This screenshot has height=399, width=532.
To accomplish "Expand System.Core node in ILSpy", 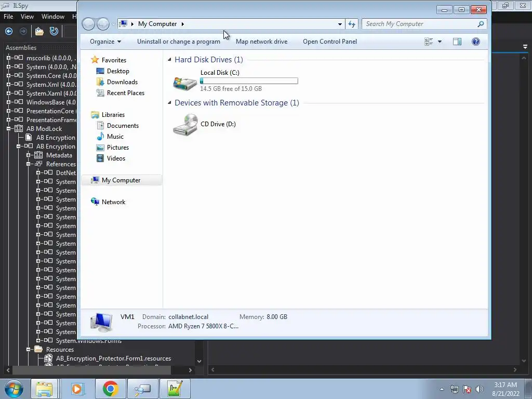I will tap(8, 75).
